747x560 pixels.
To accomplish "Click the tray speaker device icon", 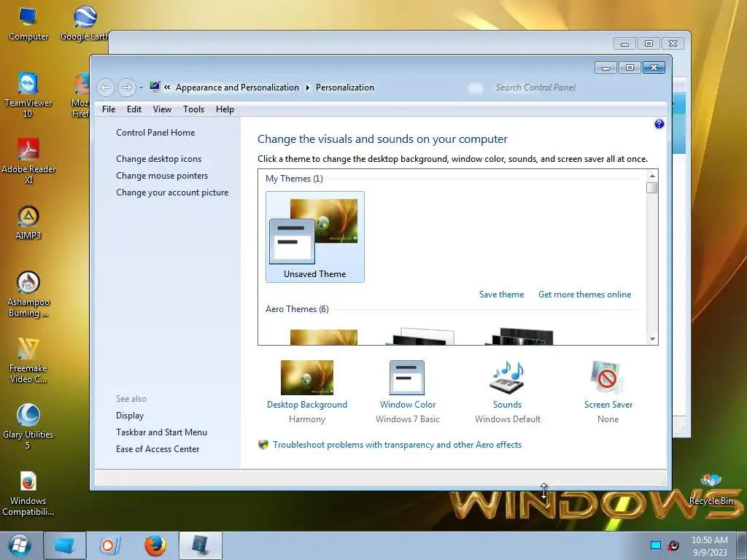I will pyautogui.click(x=673, y=545).
